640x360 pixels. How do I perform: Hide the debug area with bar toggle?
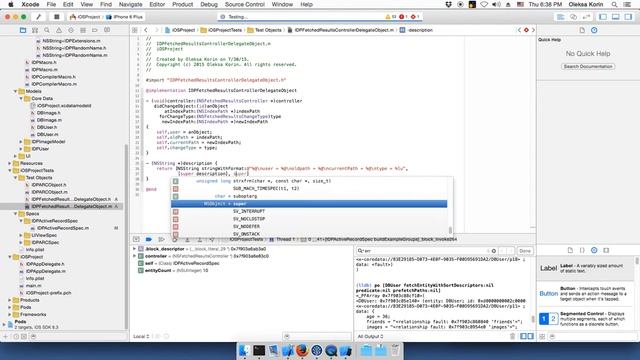pos(136,239)
